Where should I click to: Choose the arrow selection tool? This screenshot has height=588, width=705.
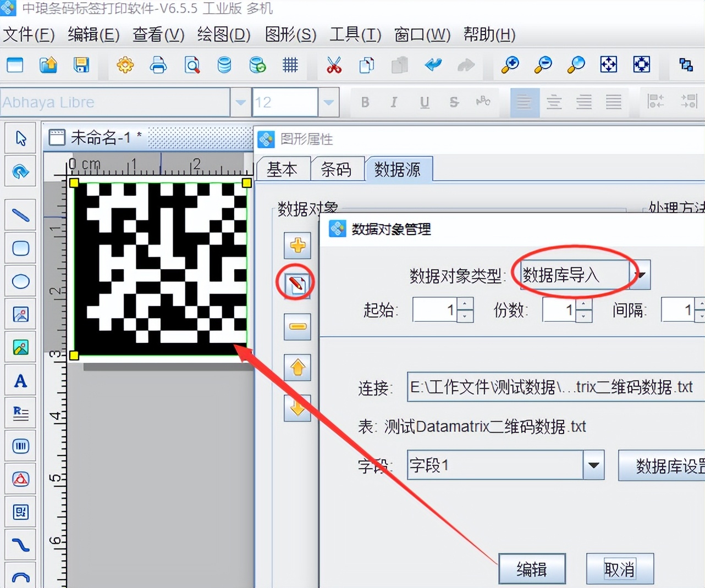pyautogui.click(x=20, y=138)
